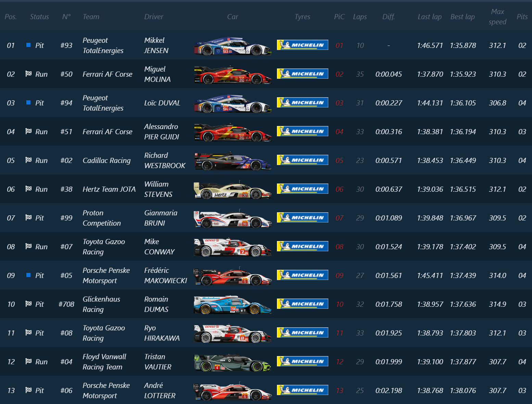532x404 pixels.
Task: Click Michelin logo in Gianmaria Bruni row
Action: [x=303, y=217]
